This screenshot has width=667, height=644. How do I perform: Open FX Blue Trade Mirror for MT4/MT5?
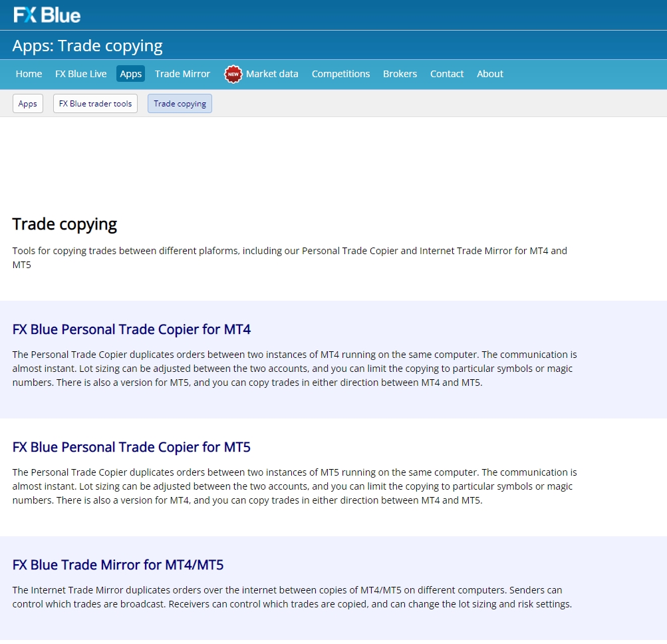click(118, 565)
